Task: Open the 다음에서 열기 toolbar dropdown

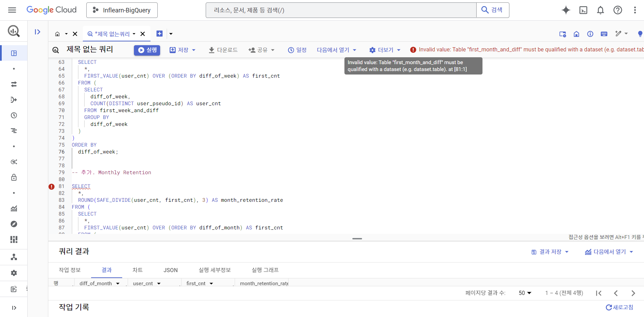Action: tap(336, 50)
